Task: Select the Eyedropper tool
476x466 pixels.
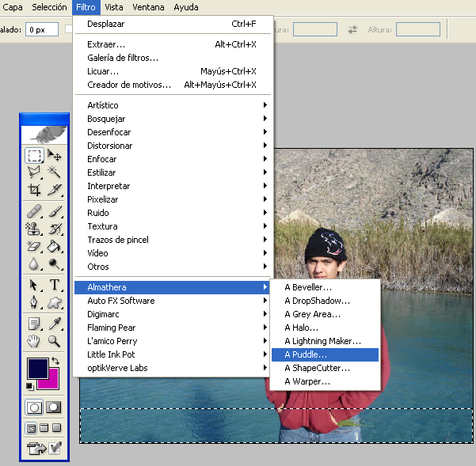Action: [55, 323]
